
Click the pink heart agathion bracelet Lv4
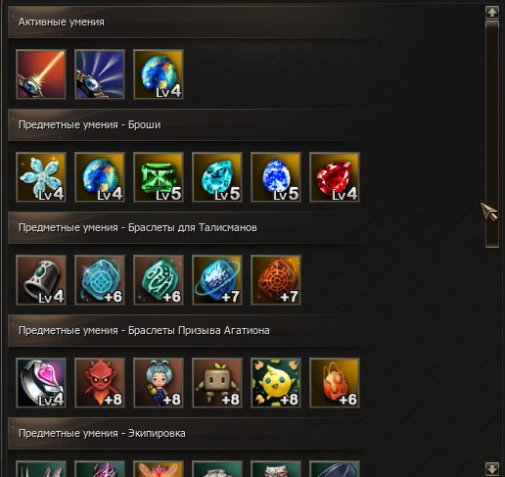tap(41, 383)
